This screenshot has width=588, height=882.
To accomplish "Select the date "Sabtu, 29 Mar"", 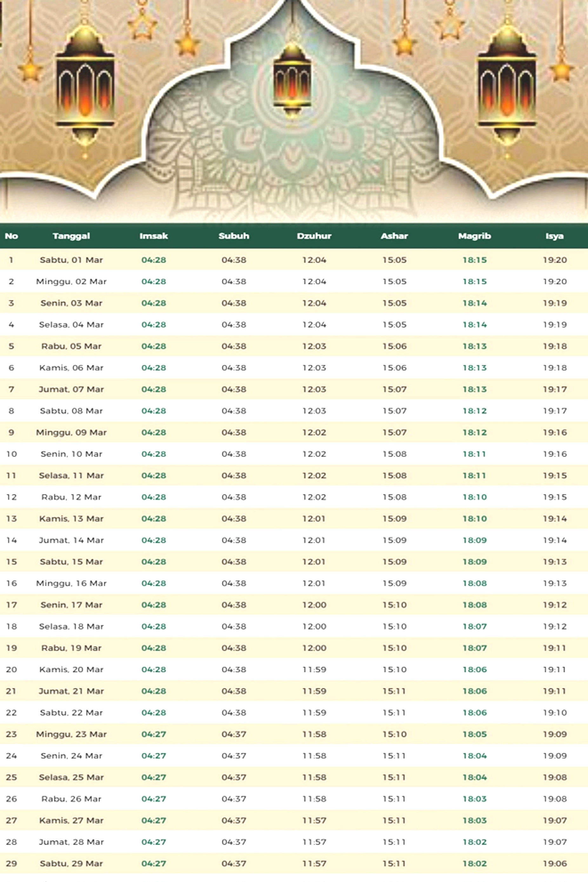I will (71, 864).
